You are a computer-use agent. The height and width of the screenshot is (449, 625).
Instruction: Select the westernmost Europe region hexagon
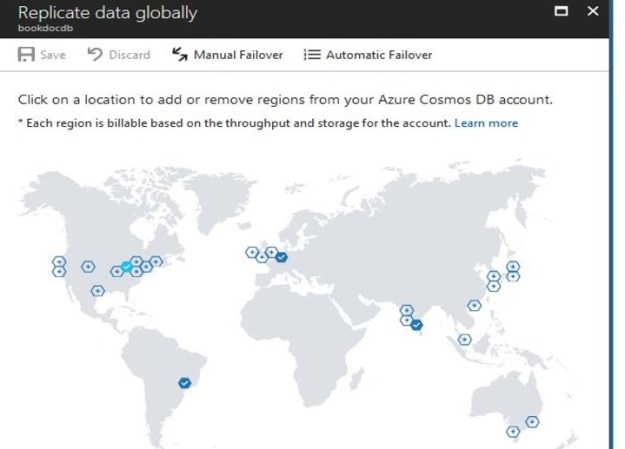click(252, 252)
